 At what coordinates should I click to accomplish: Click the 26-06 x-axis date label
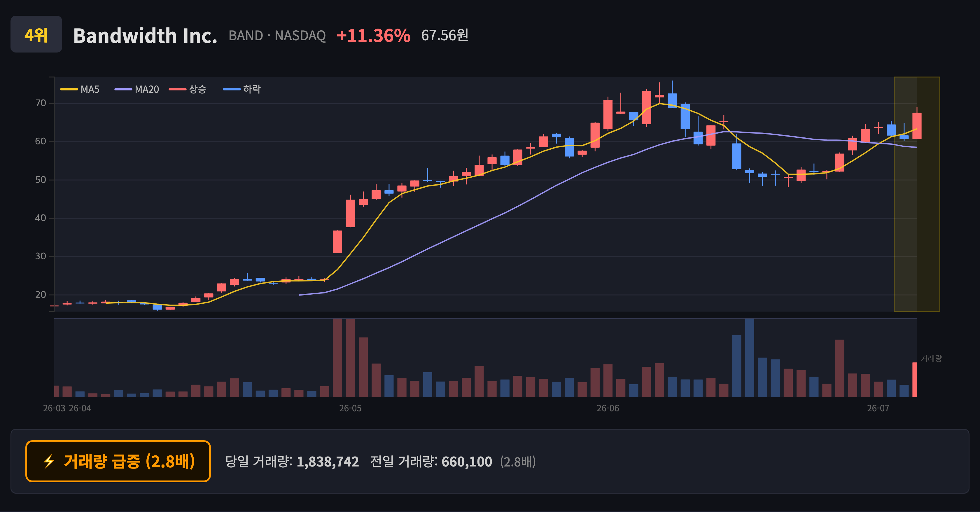pos(608,408)
